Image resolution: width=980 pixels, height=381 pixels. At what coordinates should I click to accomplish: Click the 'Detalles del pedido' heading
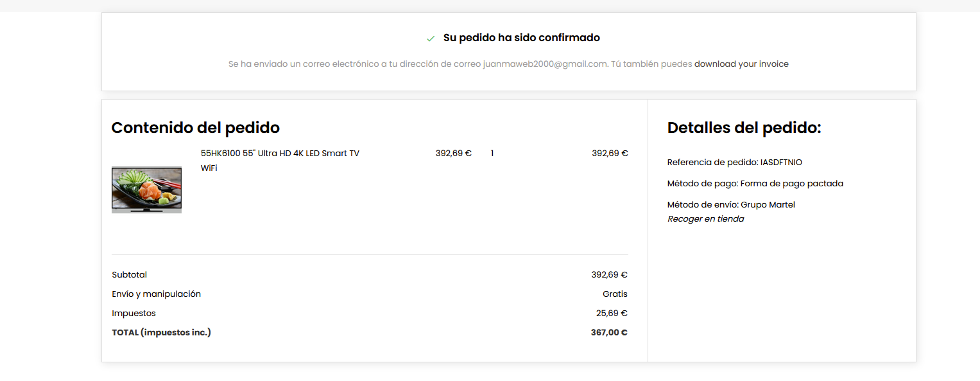point(744,128)
